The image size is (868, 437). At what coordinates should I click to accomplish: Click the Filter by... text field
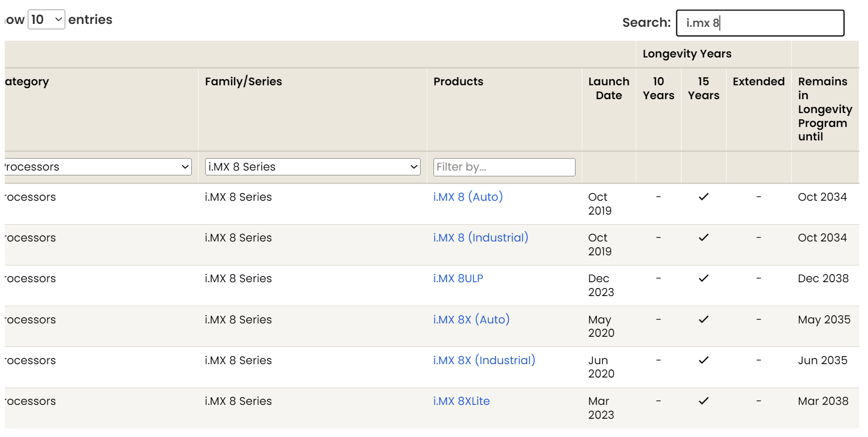point(504,167)
